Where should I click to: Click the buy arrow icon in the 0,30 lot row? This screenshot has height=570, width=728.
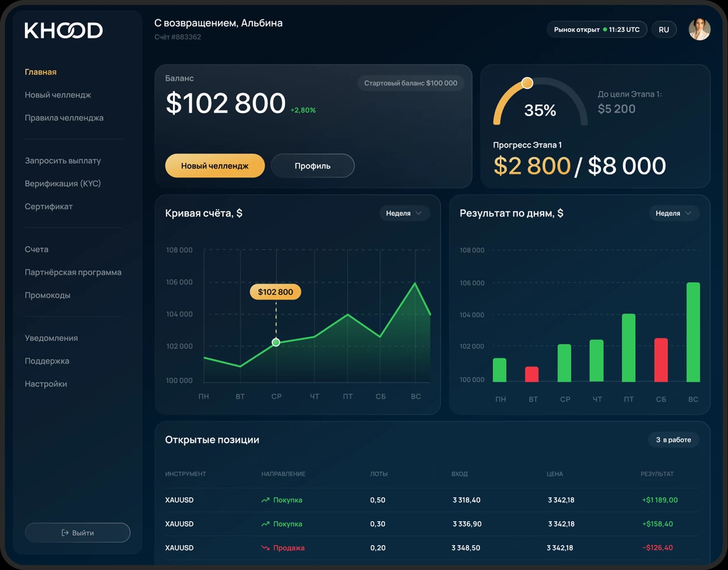click(x=265, y=524)
